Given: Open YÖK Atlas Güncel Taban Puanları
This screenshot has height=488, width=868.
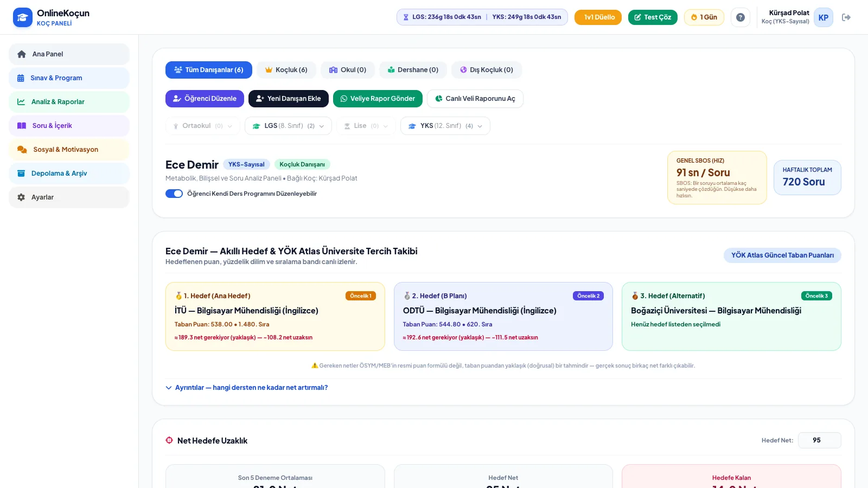Looking at the screenshot, I should point(782,255).
